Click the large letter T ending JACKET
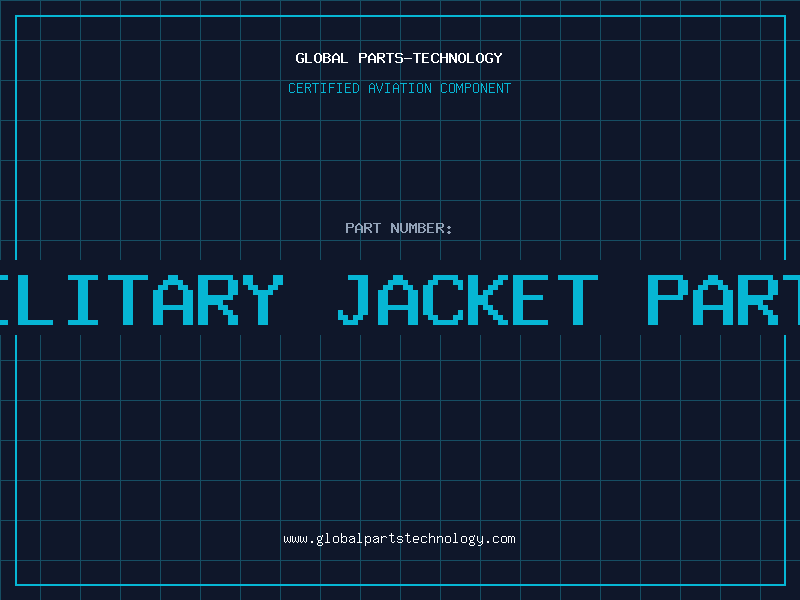800x600 pixels. click(x=578, y=299)
